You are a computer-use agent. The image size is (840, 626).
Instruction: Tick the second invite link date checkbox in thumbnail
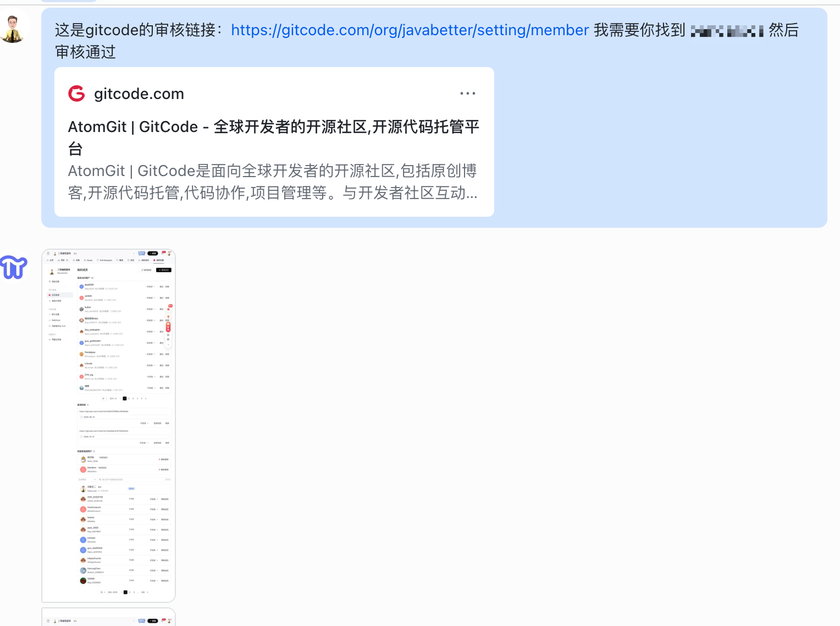point(81,436)
